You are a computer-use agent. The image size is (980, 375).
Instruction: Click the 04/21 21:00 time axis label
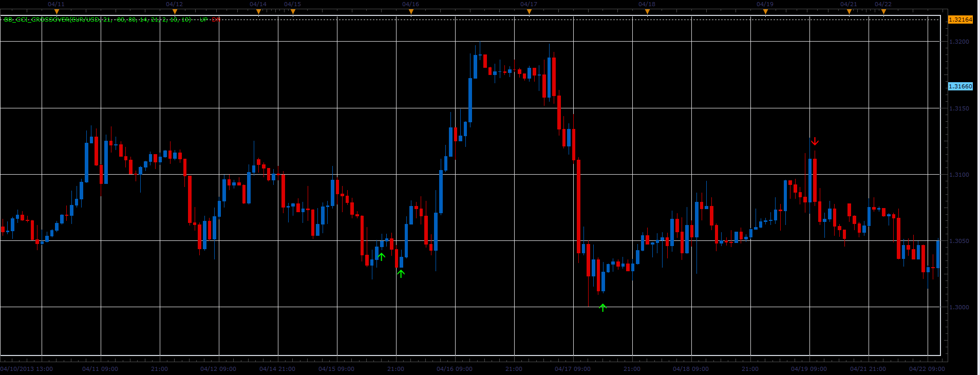pos(868,369)
